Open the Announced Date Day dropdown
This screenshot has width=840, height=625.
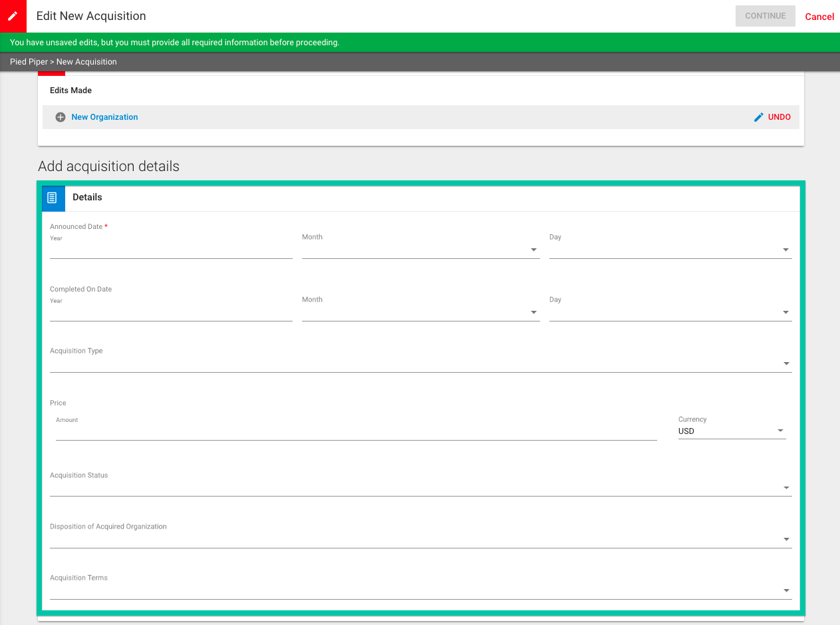670,250
